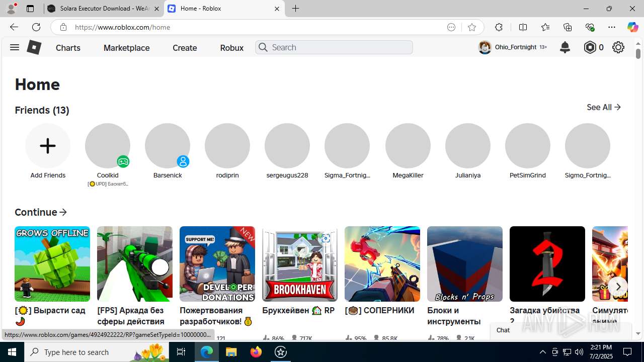The height and width of the screenshot is (362, 644).
Task: Open the FPS green sniper game thumbnail
Action: [x=135, y=264]
